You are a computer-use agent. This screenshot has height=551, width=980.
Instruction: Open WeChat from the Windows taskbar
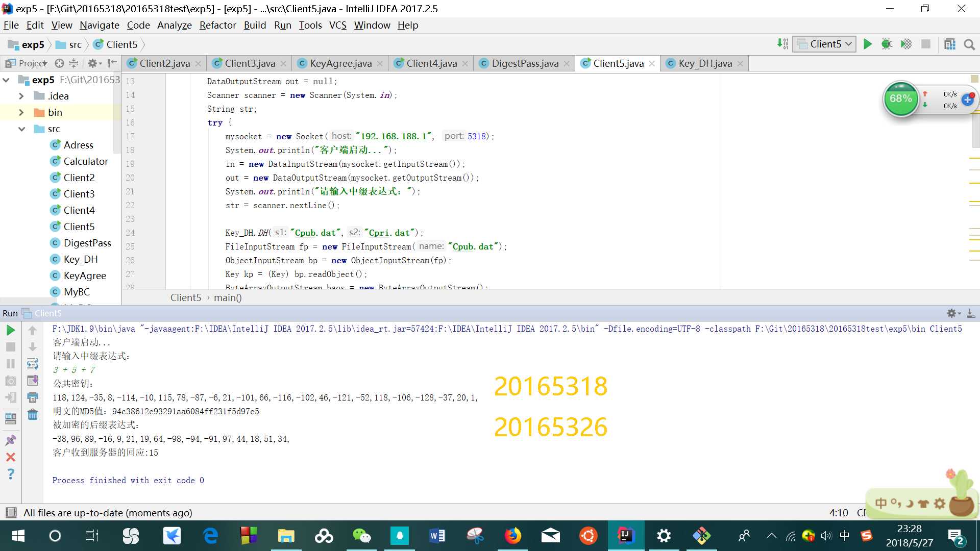click(x=362, y=536)
